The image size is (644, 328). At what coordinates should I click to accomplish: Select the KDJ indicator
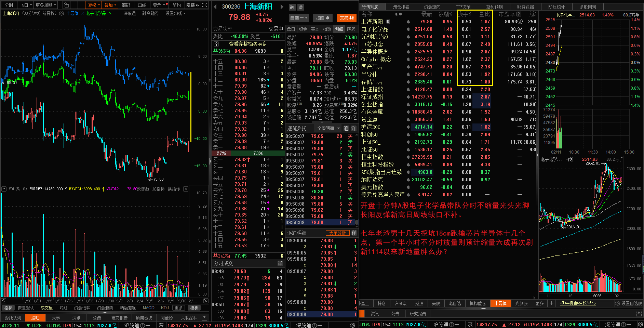pyautogui.click(x=165, y=308)
